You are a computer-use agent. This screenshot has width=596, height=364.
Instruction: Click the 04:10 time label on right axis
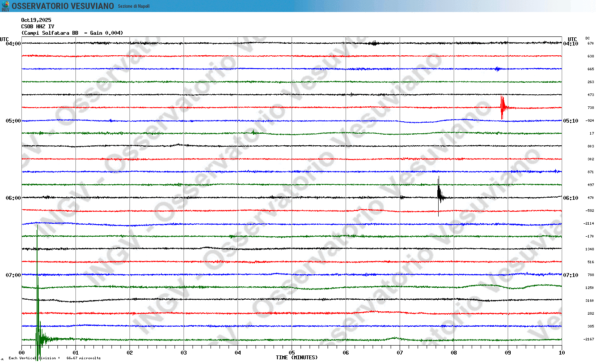click(x=570, y=44)
